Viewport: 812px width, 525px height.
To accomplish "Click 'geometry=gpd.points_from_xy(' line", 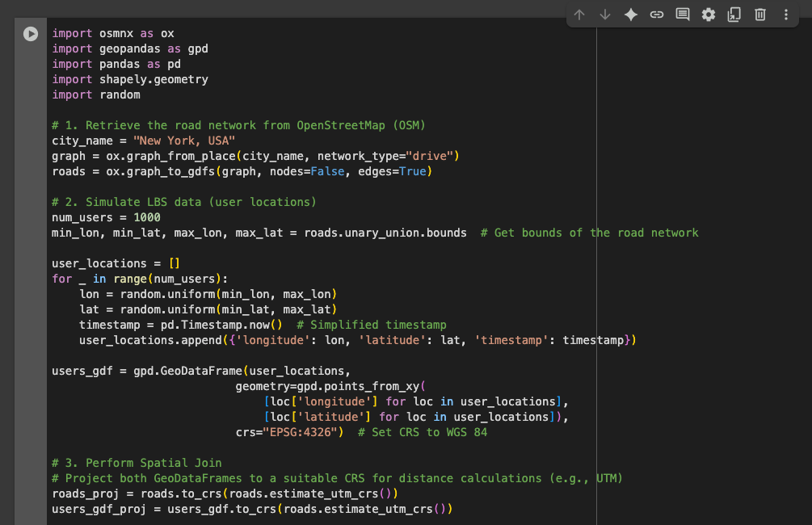I will click(x=331, y=386).
